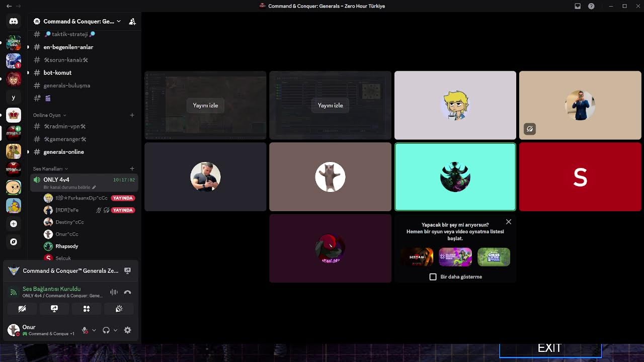Click the share your screen button in voice panel

(54, 309)
